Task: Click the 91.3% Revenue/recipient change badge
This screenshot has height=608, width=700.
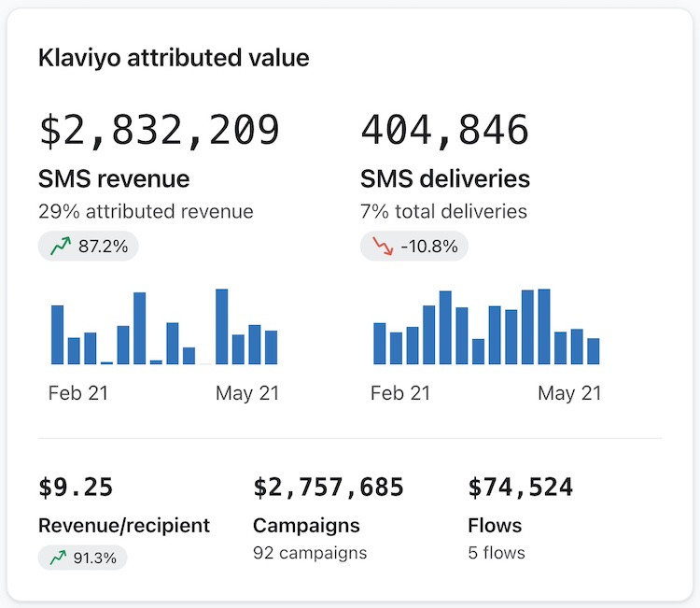Action: (82, 559)
